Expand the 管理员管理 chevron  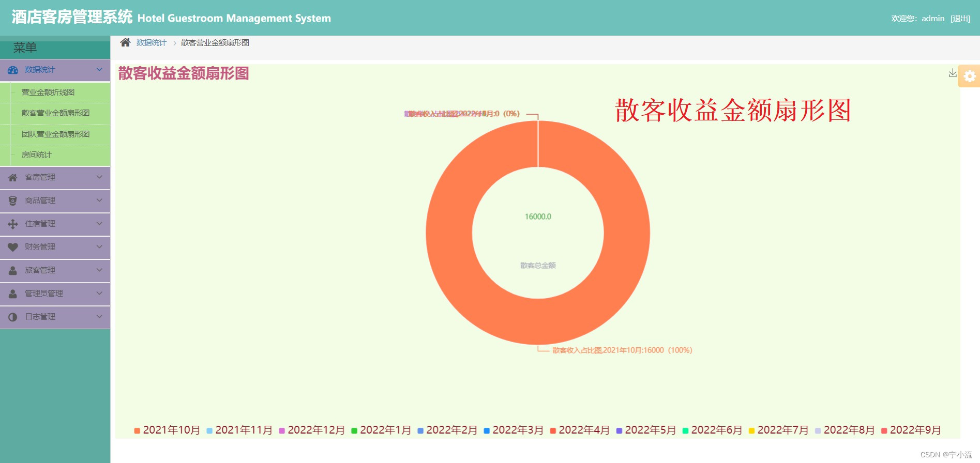[x=99, y=293]
